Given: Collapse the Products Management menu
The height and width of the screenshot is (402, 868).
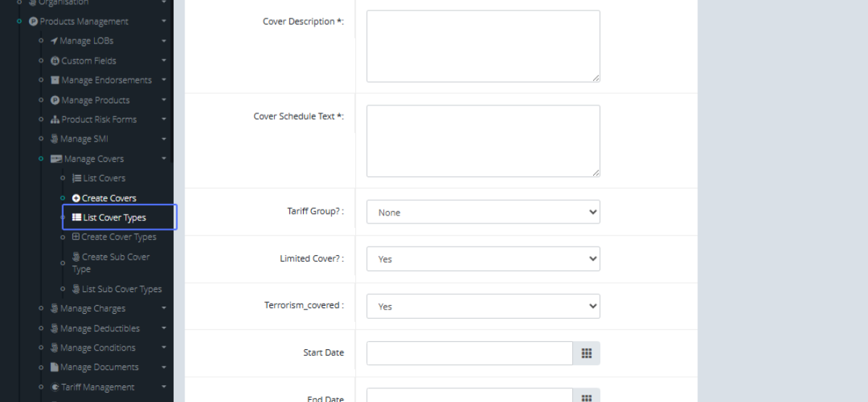Looking at the screenshot, I should (x=164, y=22).
